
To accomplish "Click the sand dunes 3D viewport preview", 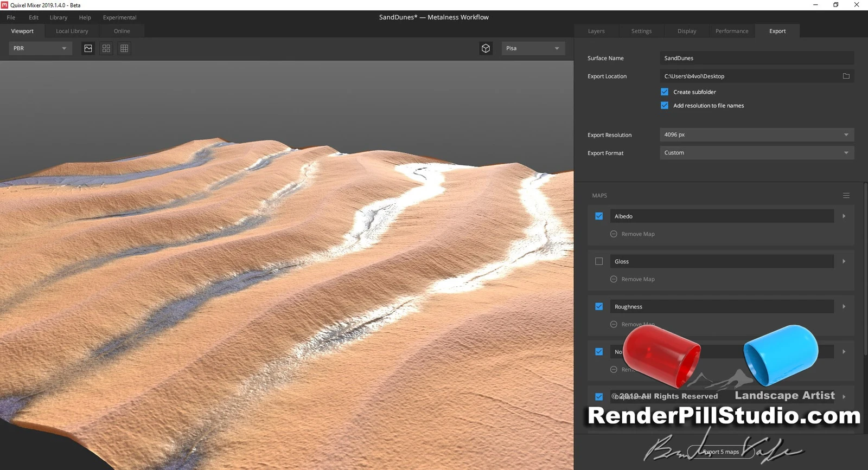I will coord(286,265).
